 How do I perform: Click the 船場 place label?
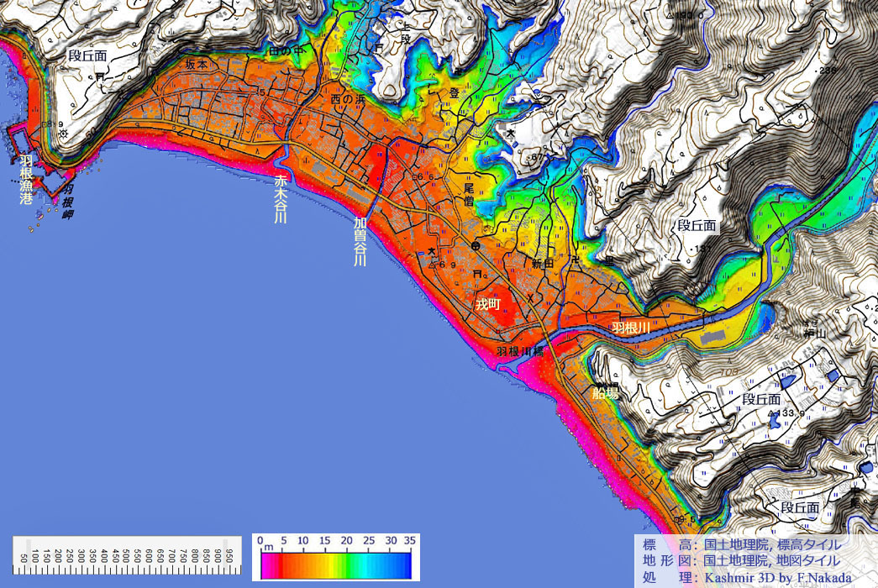(605, 391)
